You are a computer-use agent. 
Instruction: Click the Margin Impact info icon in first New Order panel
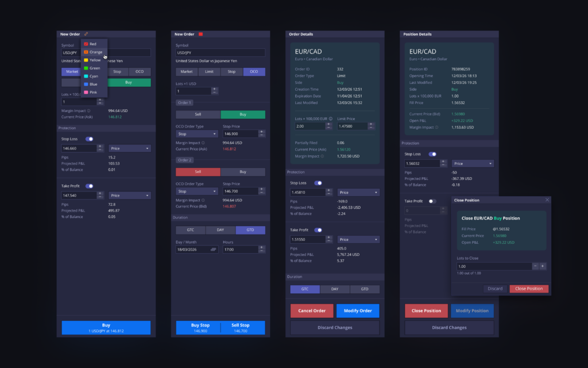point(89,110)
